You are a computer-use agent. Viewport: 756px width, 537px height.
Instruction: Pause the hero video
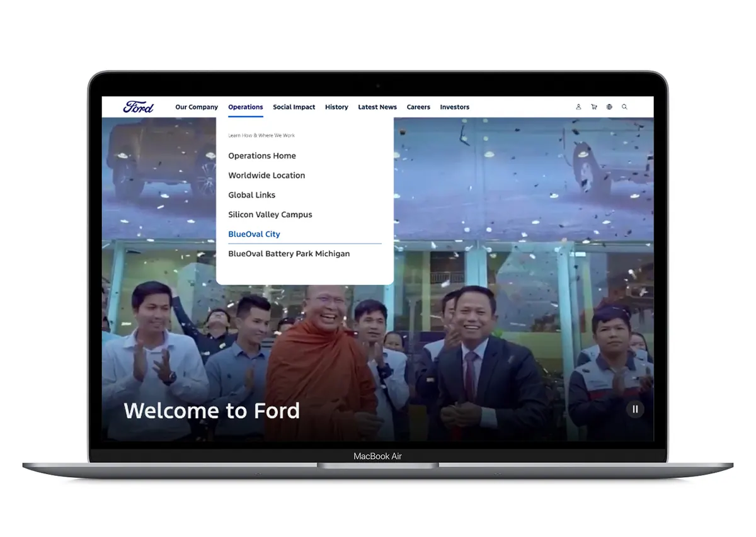(x=635, y=409)
